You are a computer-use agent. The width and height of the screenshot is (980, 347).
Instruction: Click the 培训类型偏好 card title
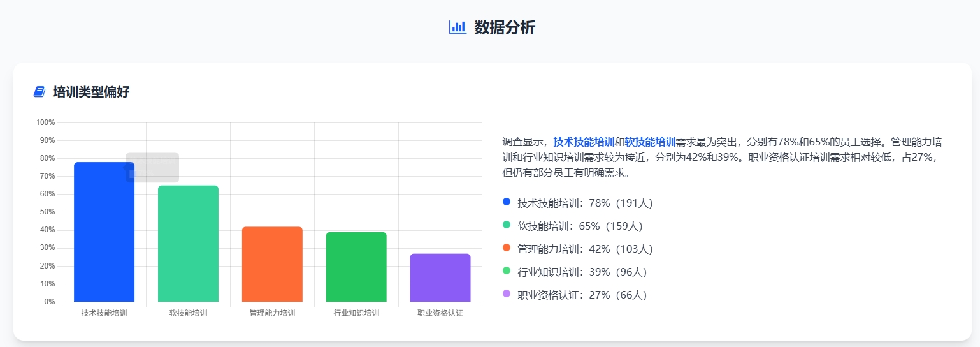(91, 92)
